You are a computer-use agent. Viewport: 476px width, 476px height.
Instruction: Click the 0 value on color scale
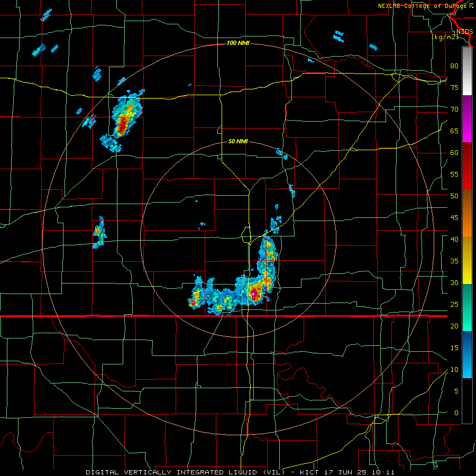tap(456, 413)
